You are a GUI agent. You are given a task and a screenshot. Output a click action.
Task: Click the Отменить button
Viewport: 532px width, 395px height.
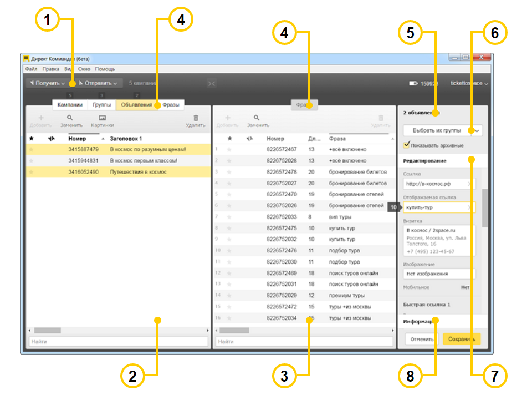pyautogui.click(x=421, y=338)
